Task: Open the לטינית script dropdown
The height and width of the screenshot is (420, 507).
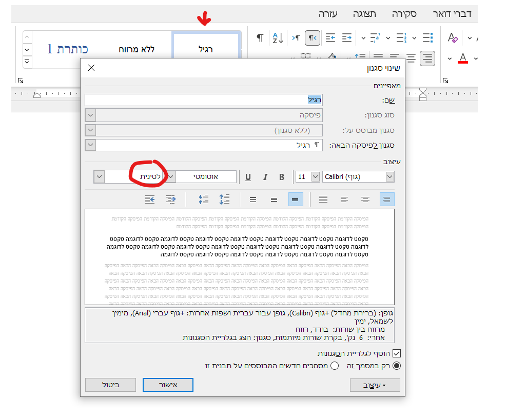Action: [99, 177]
